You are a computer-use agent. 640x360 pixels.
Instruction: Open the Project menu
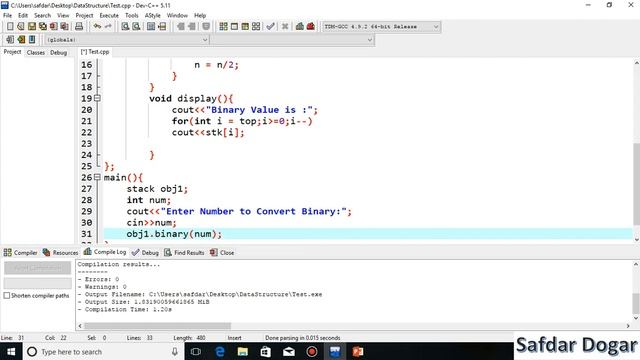tap(84, 16)
